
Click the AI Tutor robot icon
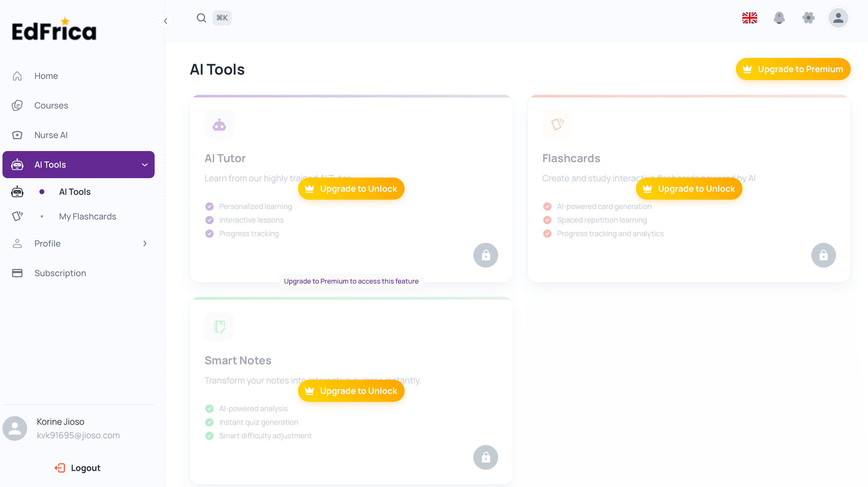tap(219, 125)
